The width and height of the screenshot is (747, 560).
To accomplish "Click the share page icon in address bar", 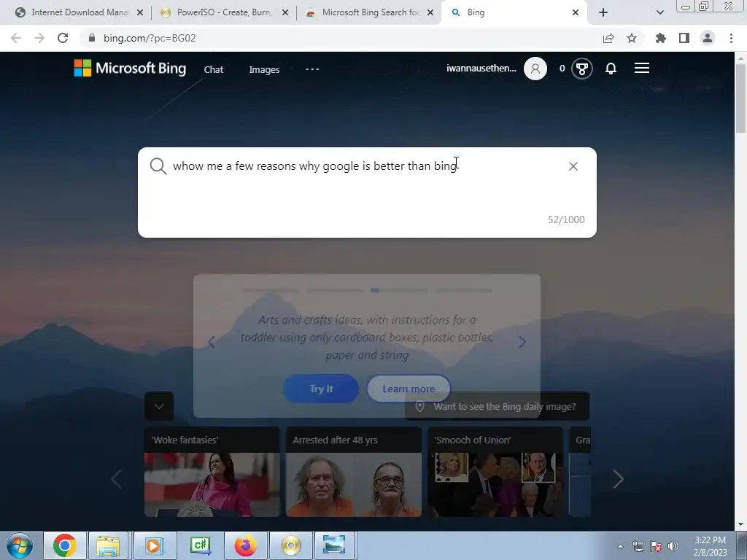I will coord(608,38).
